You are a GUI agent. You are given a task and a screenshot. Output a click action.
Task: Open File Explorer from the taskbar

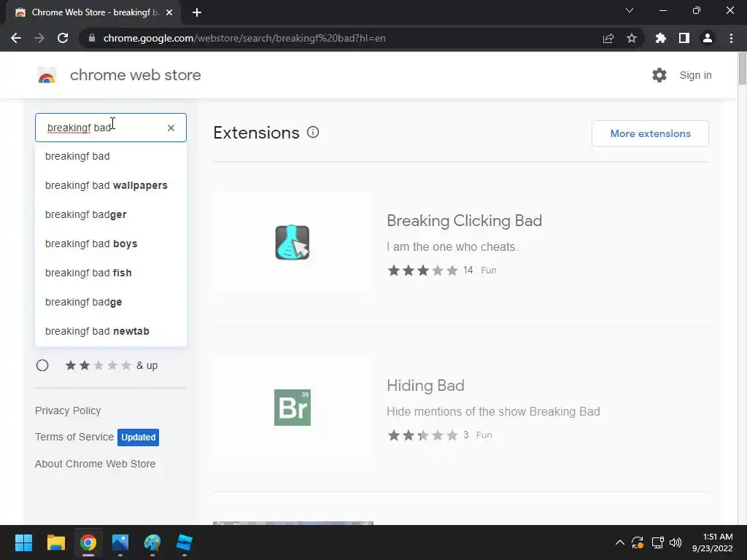click(55, 542)
